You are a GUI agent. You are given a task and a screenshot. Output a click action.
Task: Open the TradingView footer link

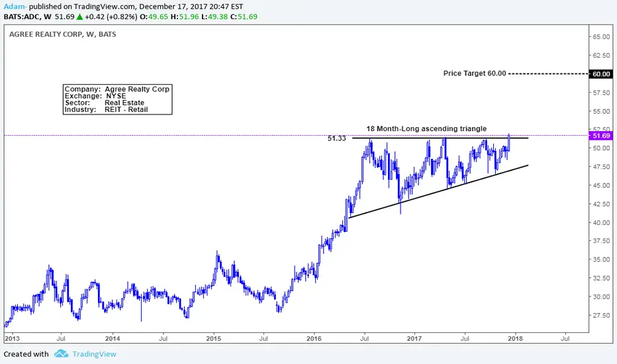[x=94, y=354]
